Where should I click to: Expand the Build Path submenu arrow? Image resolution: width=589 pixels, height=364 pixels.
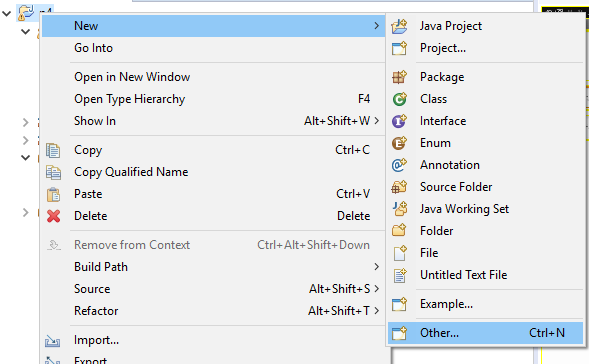(377, 267)
